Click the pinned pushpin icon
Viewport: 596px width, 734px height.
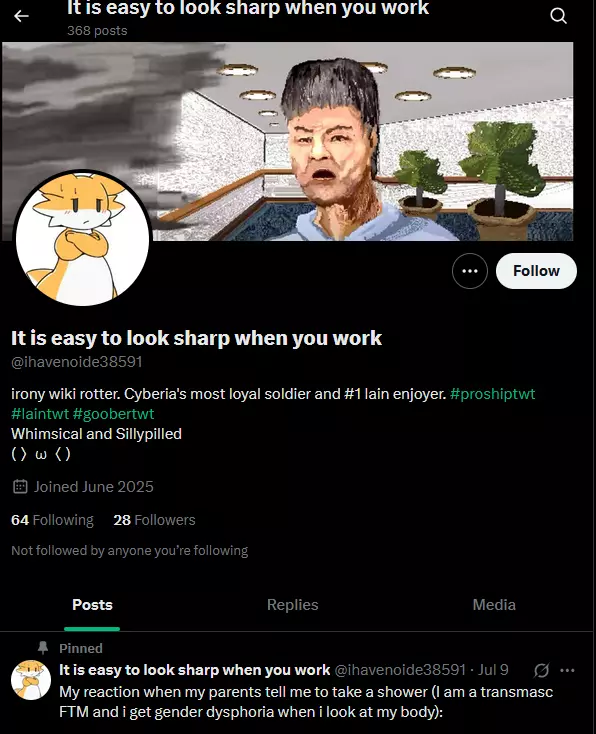click(x=43, y=648)
